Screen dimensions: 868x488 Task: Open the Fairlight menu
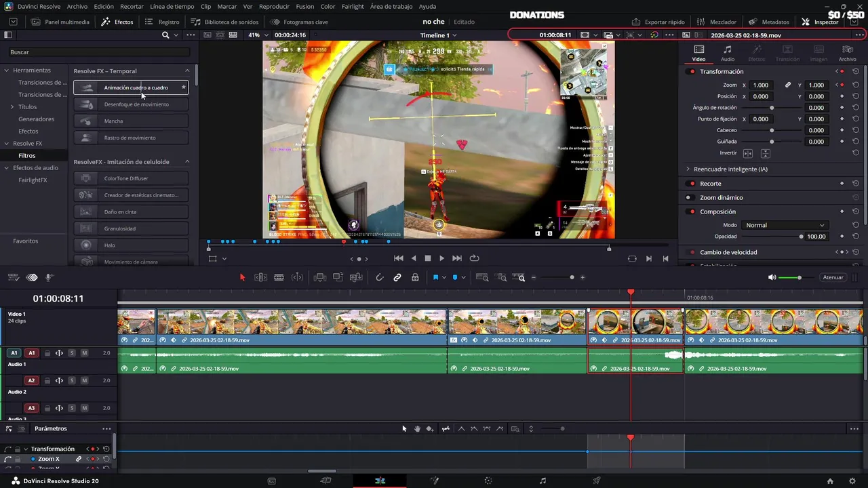[x=352, y=6]
